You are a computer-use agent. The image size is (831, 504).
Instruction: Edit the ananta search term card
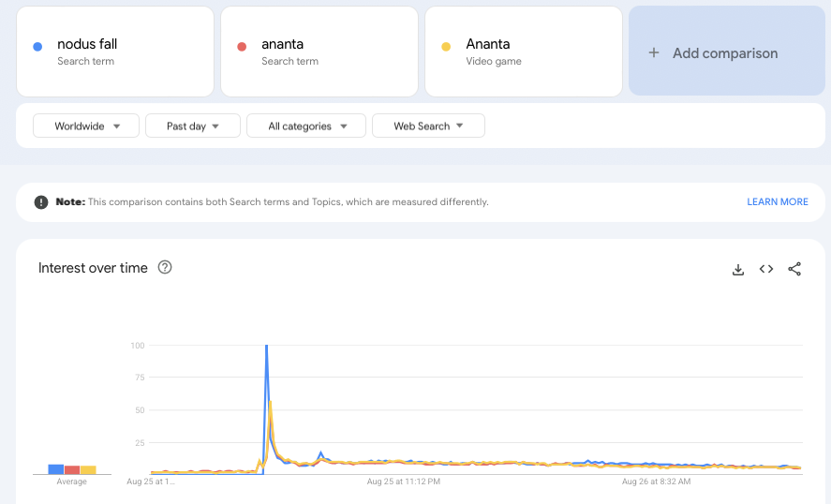point(319,52)
